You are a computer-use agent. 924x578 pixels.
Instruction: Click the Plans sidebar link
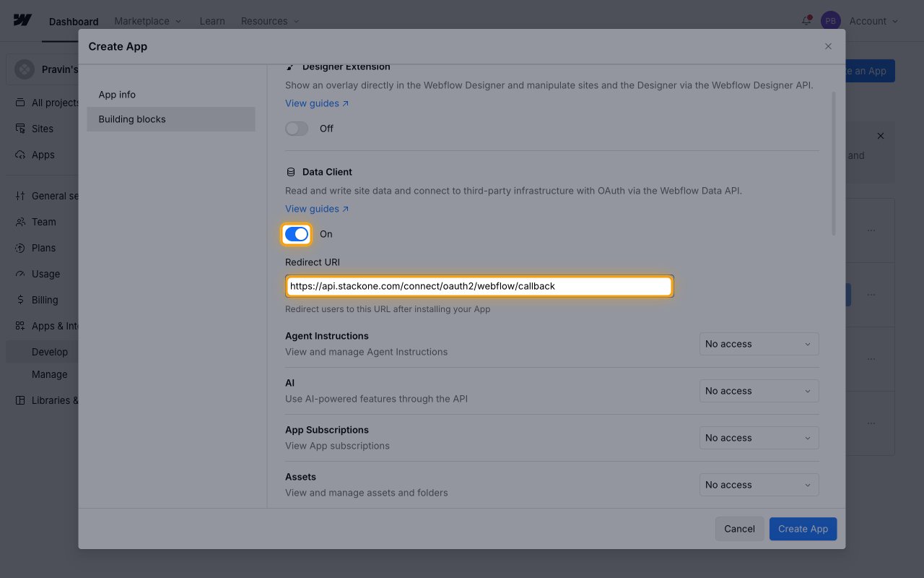pyautogui.click(x=43, y=248)
